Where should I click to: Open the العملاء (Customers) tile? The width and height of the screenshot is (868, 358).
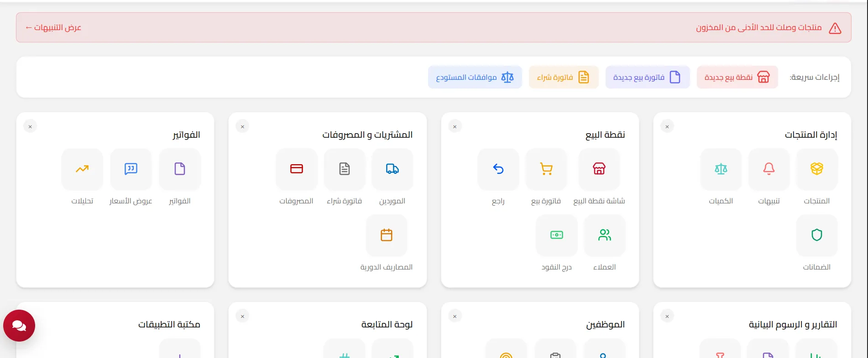pyautogui.click(x=604, y=235)
